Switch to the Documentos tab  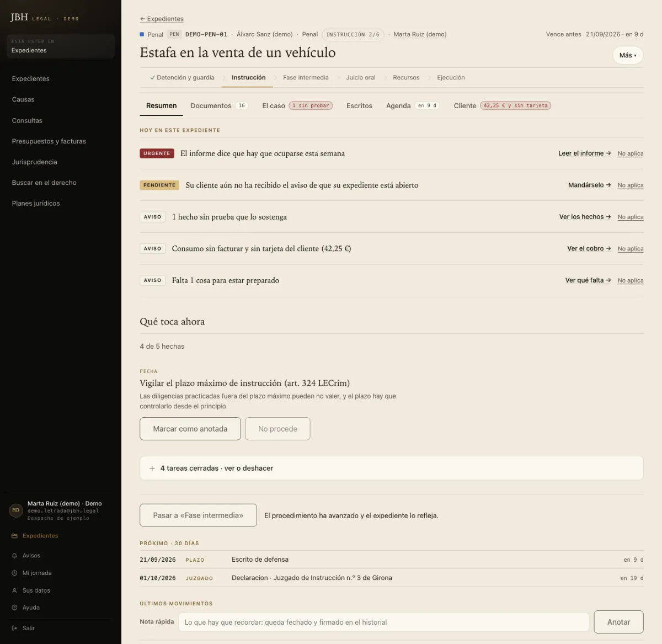tap(219, 106)
